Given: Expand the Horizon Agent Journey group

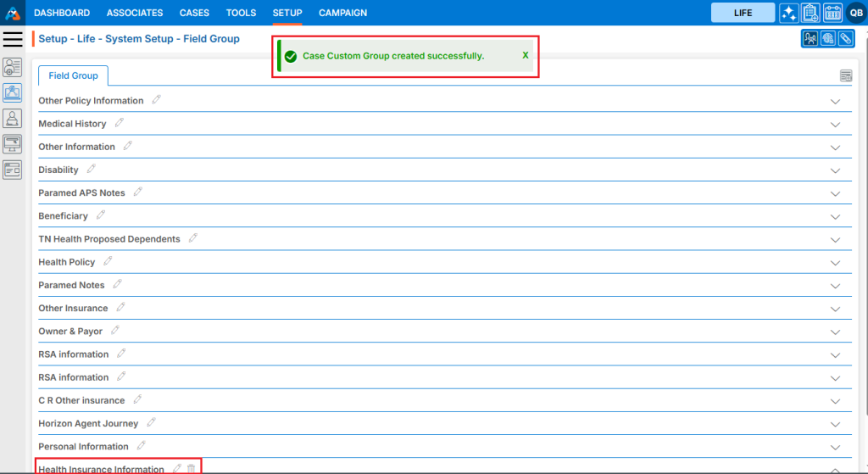Looking at the screenshot, I should click(x=835, y=424).
